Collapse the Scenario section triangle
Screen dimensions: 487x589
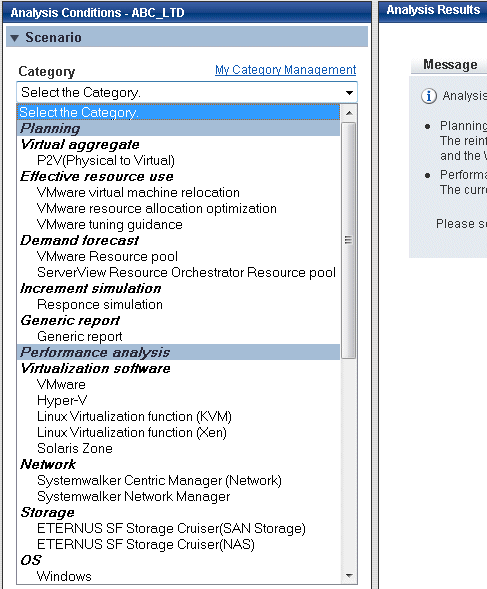[15, 38]
